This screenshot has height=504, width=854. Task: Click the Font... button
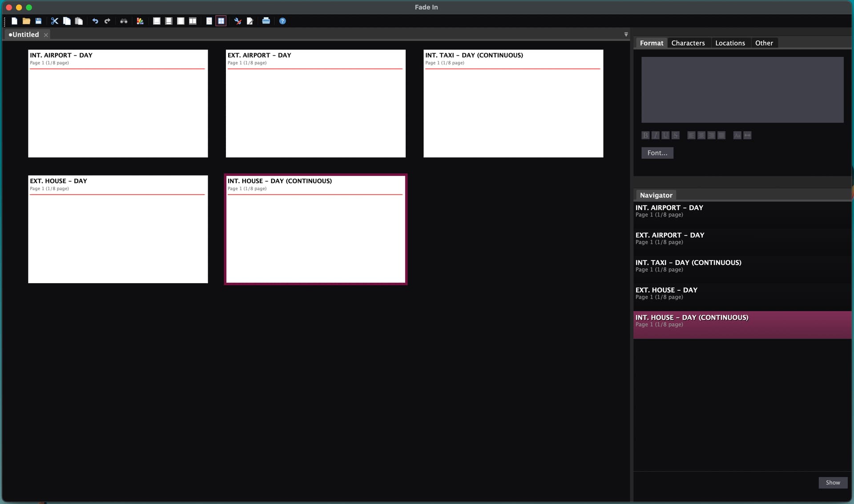click(x=657, y=153)
